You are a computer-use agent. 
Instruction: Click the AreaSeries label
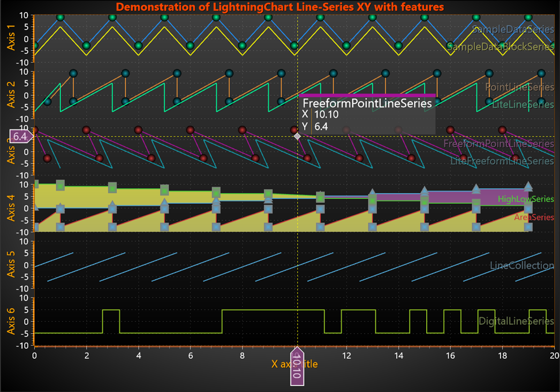(x=534, y=217)
